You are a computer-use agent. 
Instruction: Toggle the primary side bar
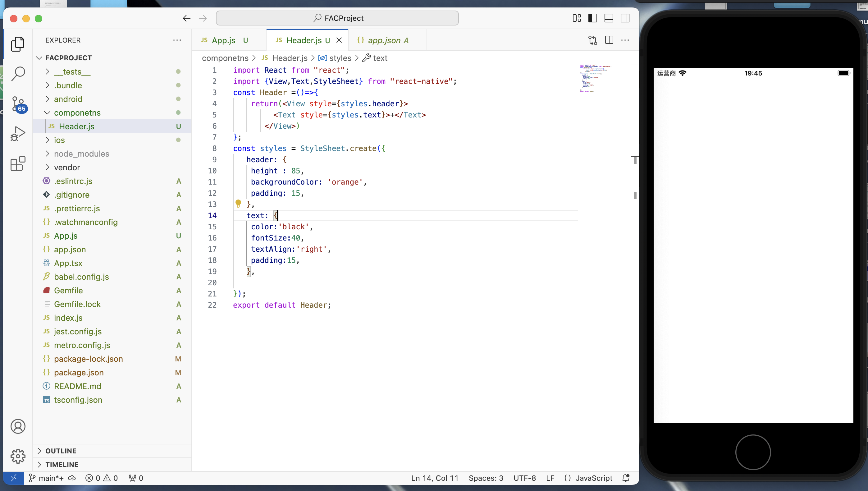coord(593,18)
